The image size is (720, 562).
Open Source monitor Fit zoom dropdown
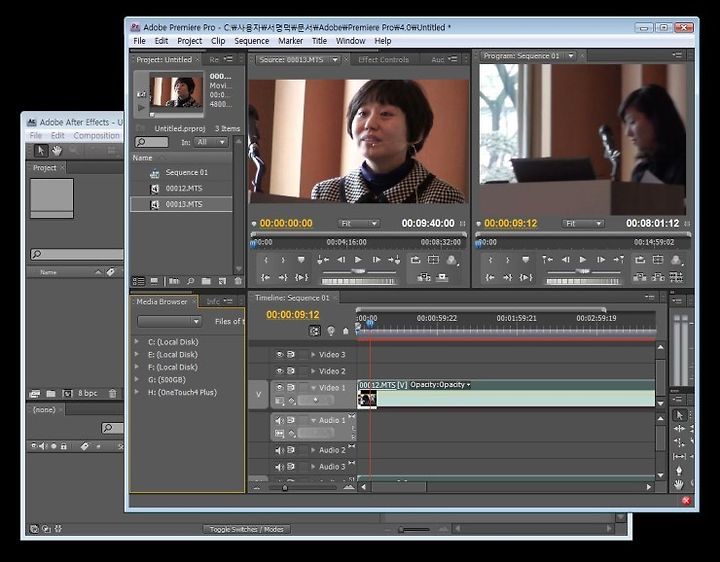[x=359, y=224]
